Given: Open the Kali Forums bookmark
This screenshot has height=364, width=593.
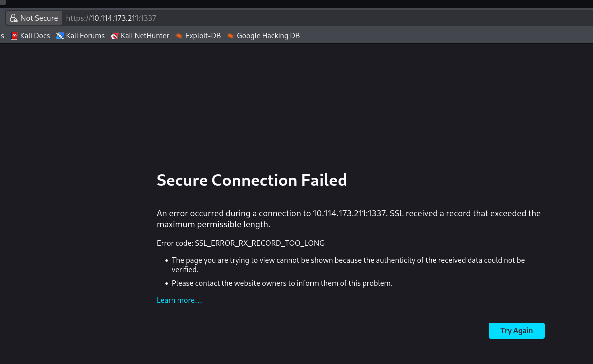Looking at the screenshot, I should point(85,36).
